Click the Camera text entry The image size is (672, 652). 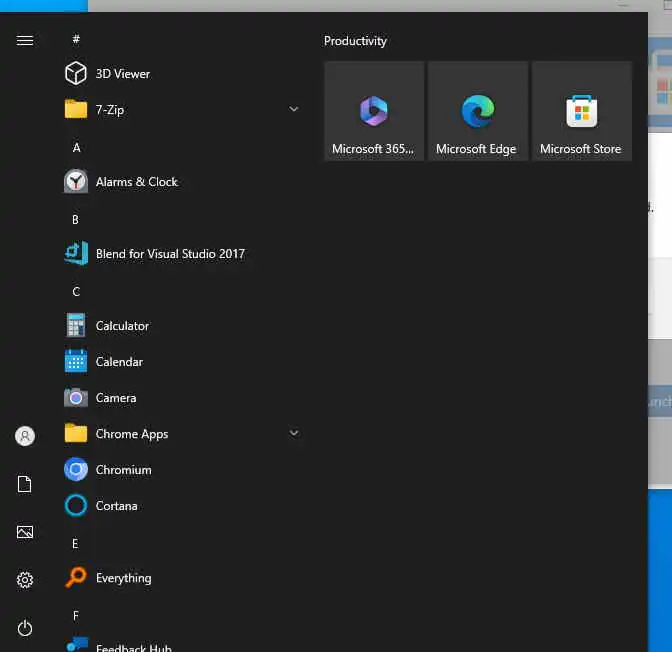[x=116, y=398]
